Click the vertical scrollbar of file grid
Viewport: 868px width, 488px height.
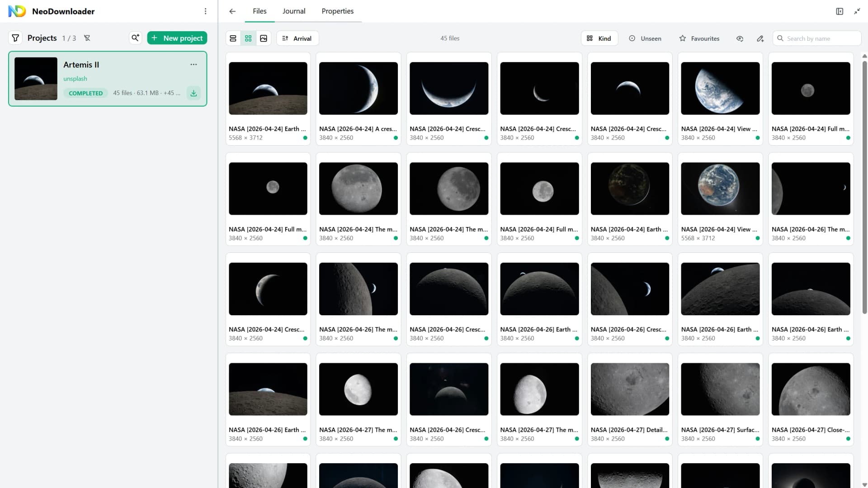[x=864, y=187]
